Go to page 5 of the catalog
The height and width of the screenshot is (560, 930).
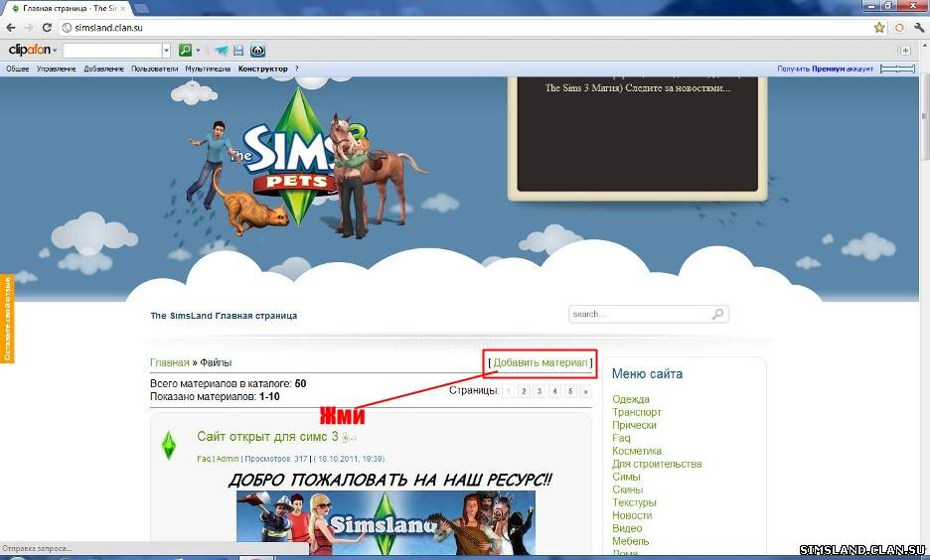pos(570,391)
